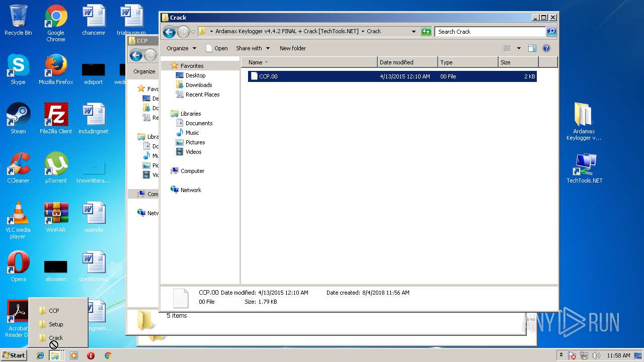Launch WinRAR from desktop

click(56, 217)
